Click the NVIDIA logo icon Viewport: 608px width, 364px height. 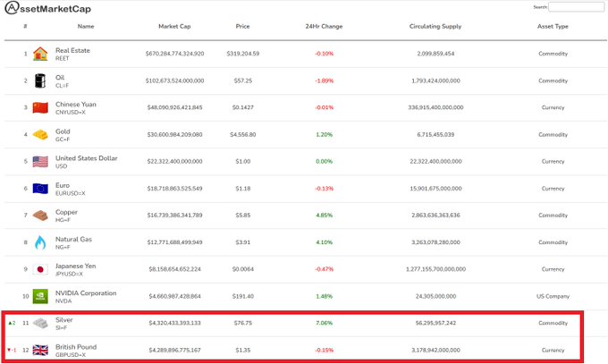click(40, 296)
